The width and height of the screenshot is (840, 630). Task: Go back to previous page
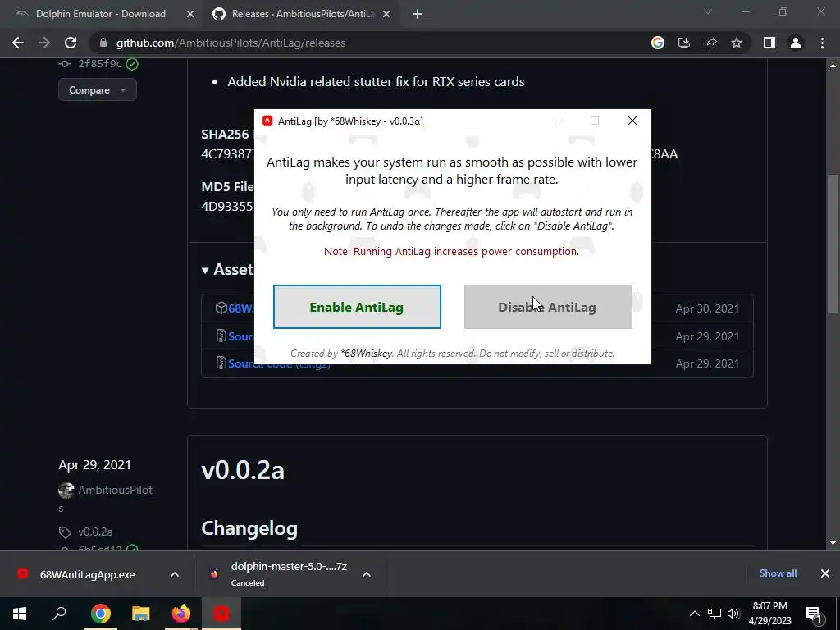click(18, 43)
